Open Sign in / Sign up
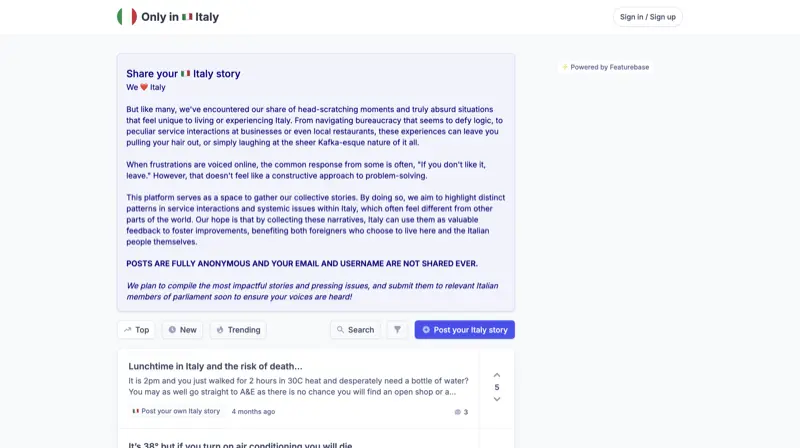The image size is (800, 448). click(x=647, y=17)
